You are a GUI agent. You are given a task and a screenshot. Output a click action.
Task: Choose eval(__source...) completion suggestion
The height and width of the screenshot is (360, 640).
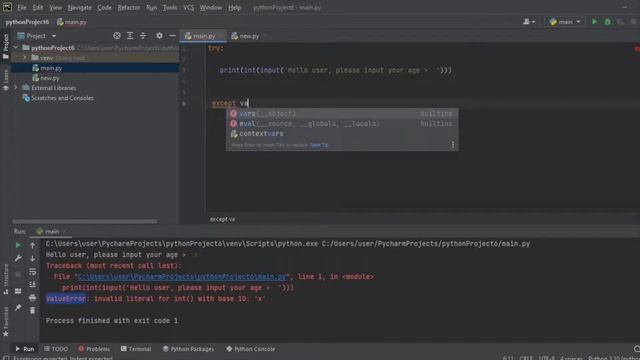pyautogui.click(x=342, y=123)
